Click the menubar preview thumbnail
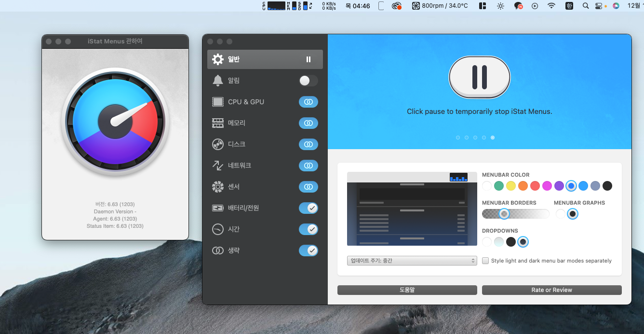Image resolution: width=644 pixels, height=334 pixels. 412,209
